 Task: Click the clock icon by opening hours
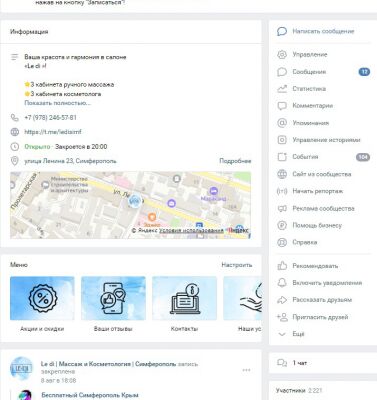[14, 146]
